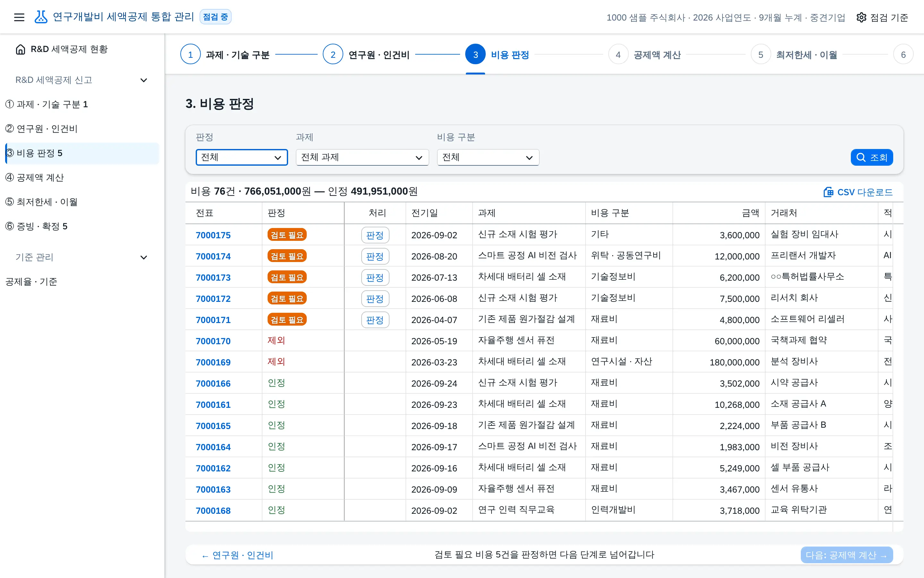The image size is (924, 578).
Task: Collapse the R&D 세액공제 신고 section
Action: coord(143,80)
